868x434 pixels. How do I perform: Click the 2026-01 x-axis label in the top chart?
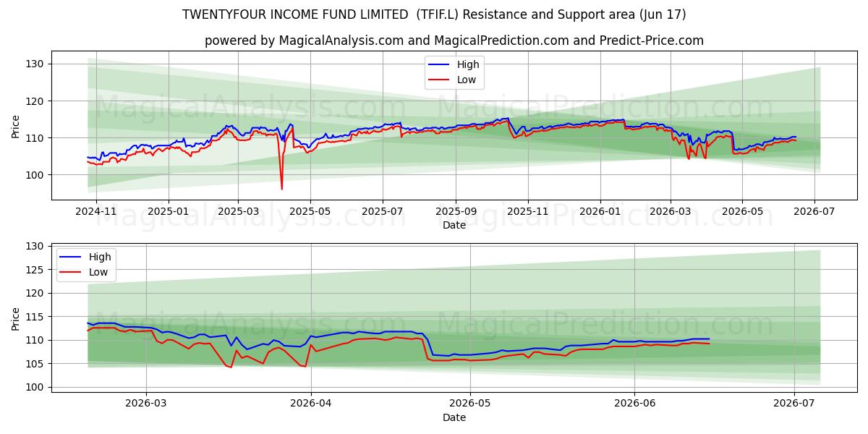tap(600, 212)
